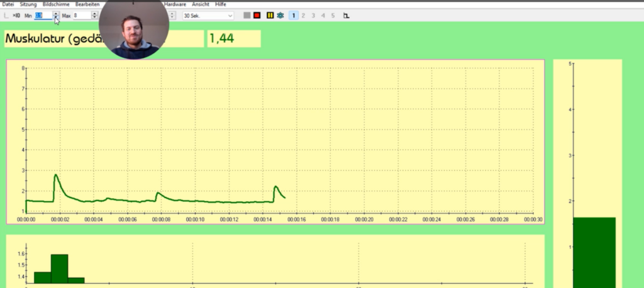Click the green bar in the right gauge
This screenshot has height=288, width=644.
594,252
